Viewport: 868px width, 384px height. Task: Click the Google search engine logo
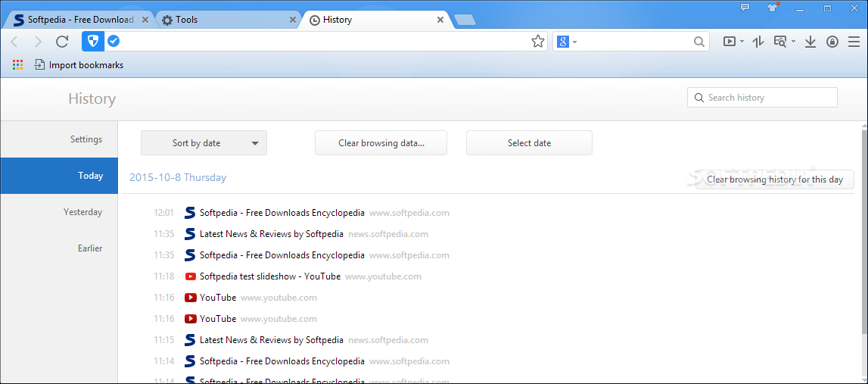(x=563, y=42)
